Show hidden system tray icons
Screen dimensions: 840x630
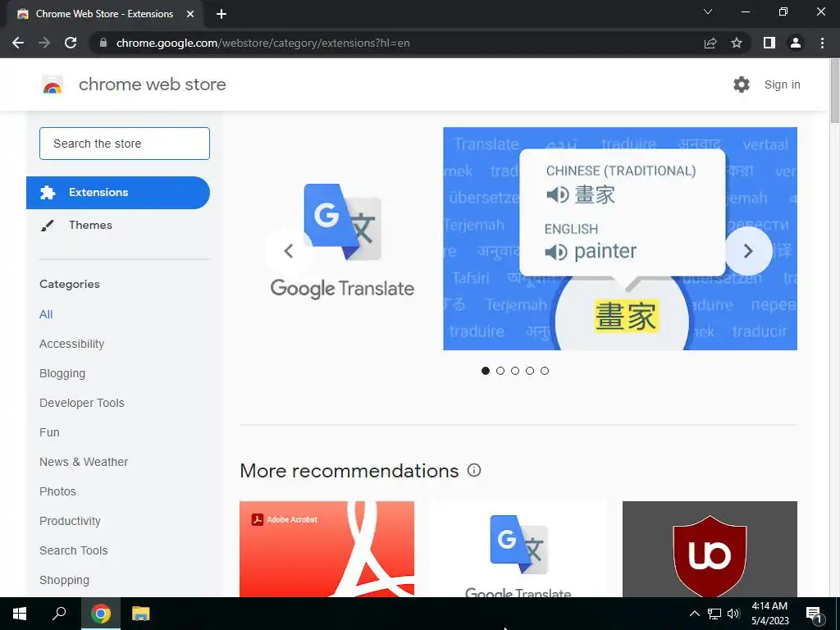click(694, 614)
